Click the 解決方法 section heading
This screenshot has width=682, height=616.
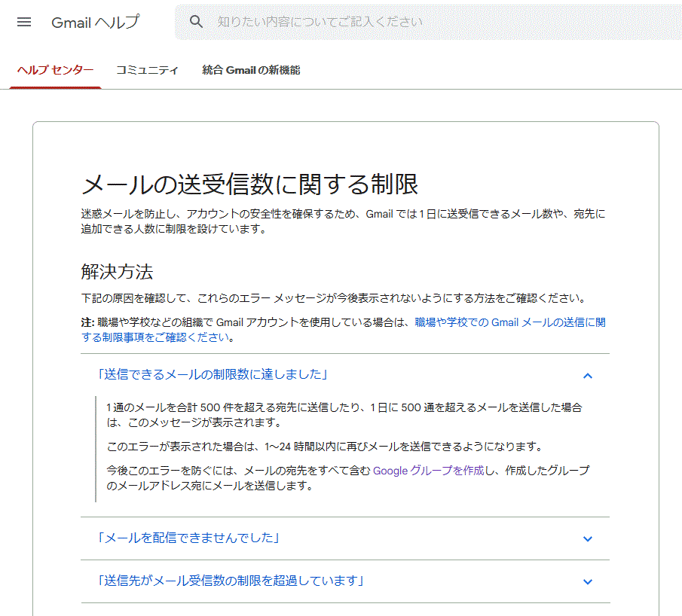(x=117, y=272)
